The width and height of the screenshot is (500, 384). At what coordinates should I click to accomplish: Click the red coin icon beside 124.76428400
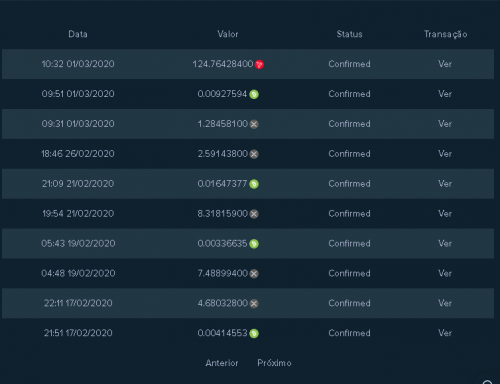pyautogui.click(x=259, y=64)
